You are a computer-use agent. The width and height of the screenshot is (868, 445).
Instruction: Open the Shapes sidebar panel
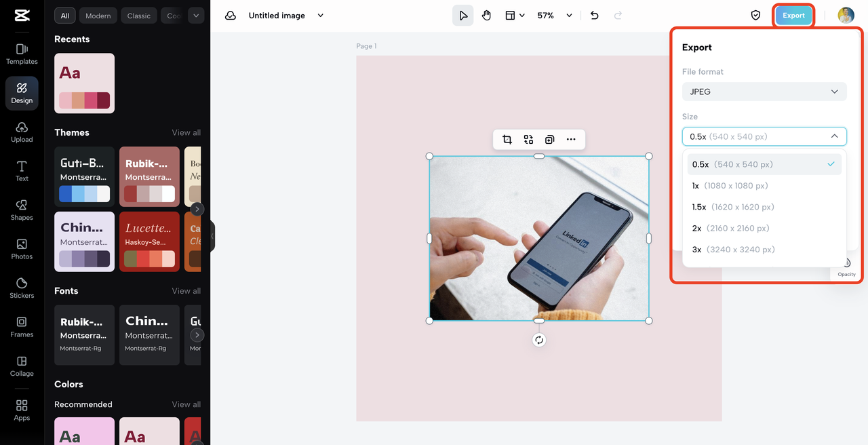tap(22, 210)
